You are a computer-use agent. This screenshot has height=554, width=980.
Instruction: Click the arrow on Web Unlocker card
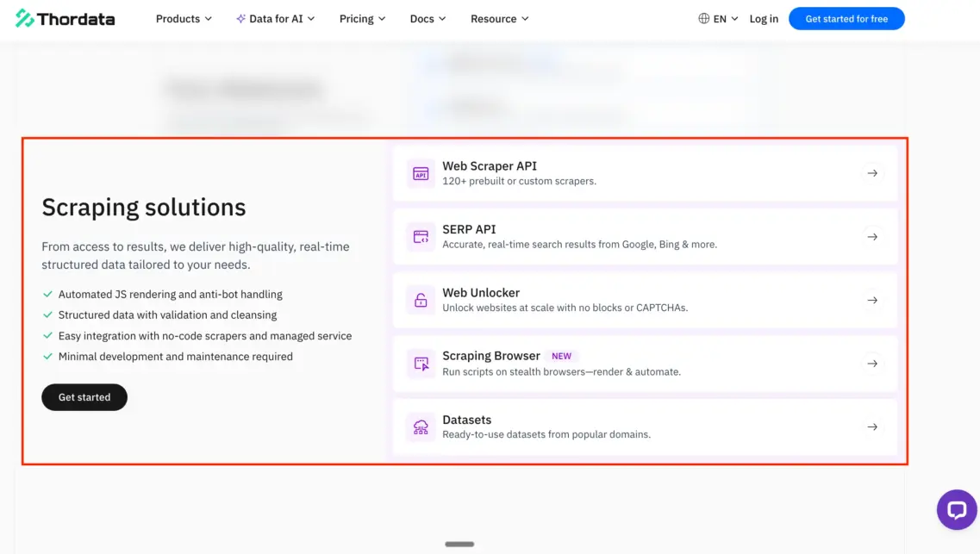coord(872,301)
